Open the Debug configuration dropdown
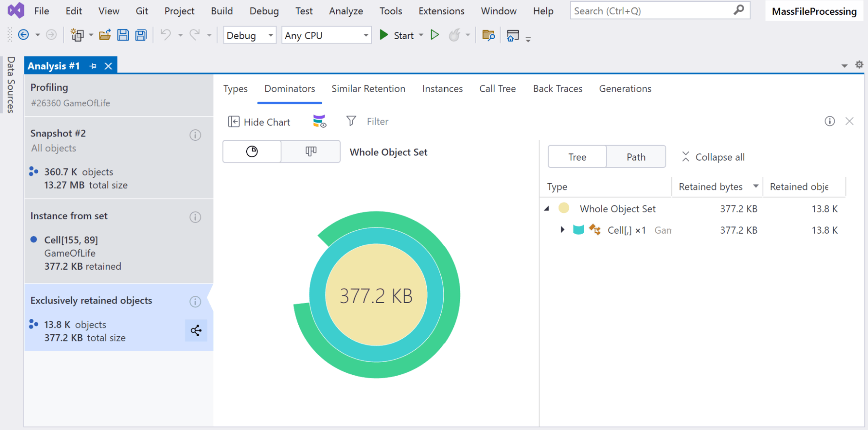The image size is (868, 430). pyautogui.click(x=250, y=36)
